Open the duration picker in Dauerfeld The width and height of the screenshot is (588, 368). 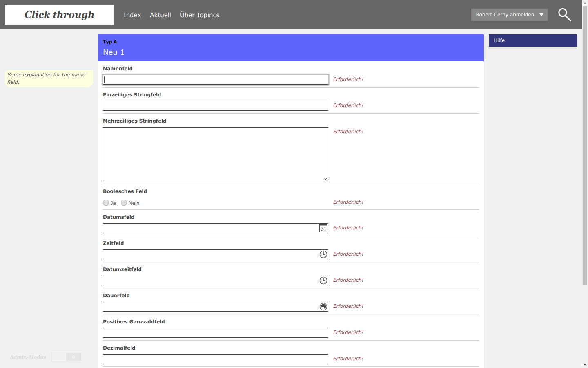(323, 307)
